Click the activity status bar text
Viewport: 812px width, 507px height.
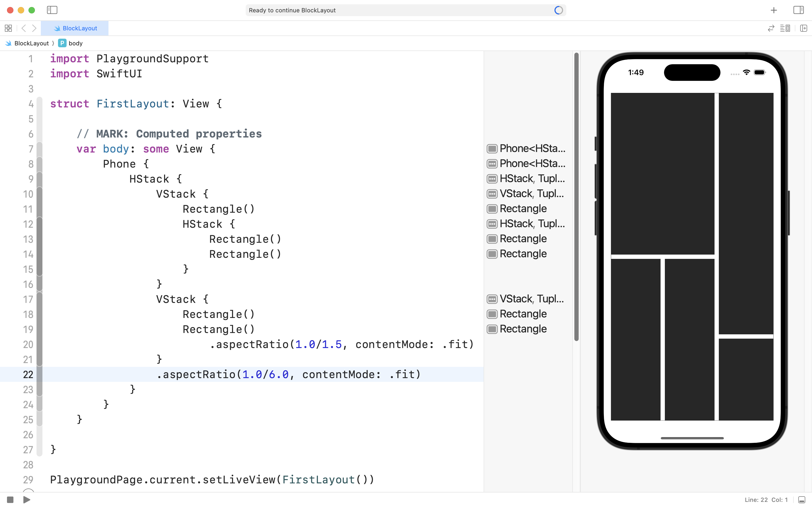292,10
